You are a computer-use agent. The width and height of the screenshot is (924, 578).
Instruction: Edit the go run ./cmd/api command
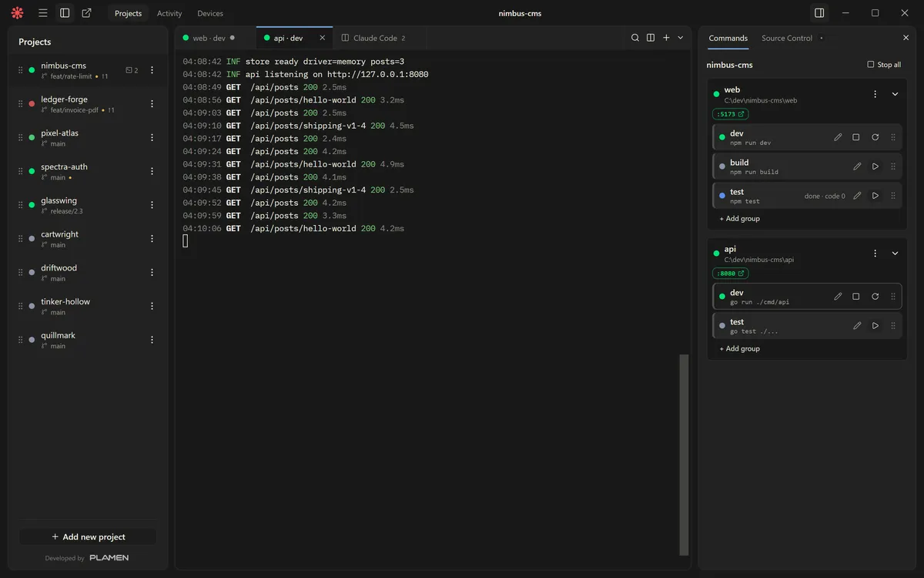click(x=838, y=297)
